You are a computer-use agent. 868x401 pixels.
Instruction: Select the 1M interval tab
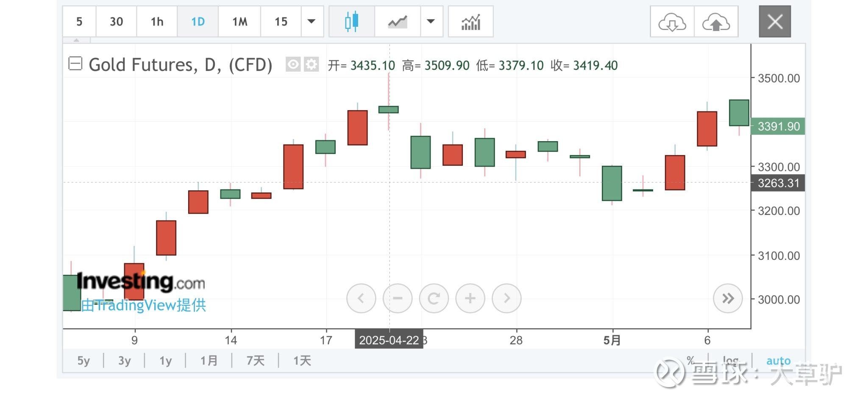(239, 22)
